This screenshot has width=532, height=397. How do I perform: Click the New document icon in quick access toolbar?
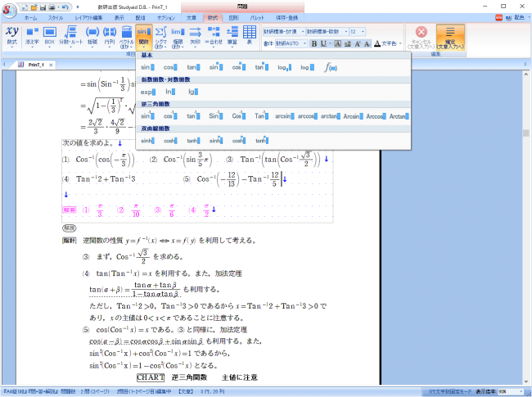(25, 7)
